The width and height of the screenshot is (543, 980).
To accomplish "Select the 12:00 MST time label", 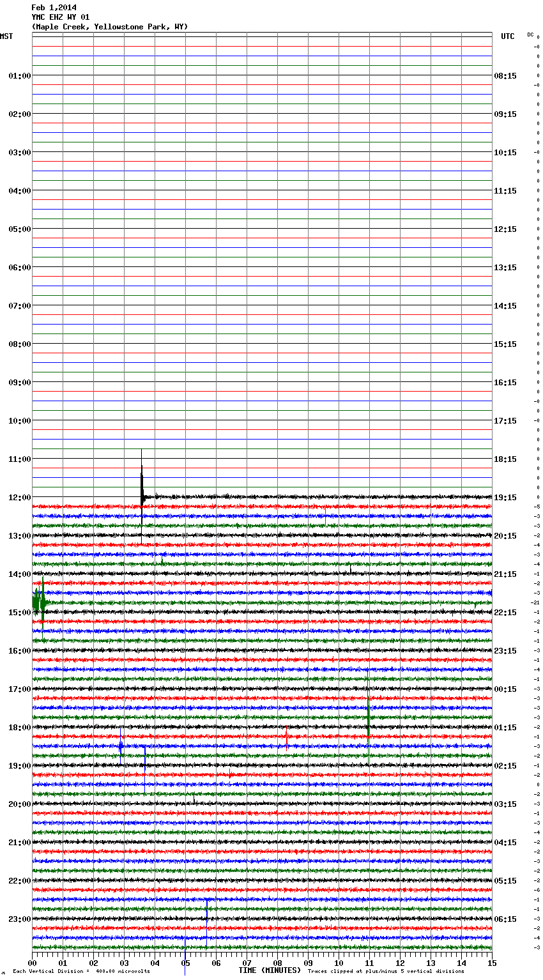I will 20,498.
